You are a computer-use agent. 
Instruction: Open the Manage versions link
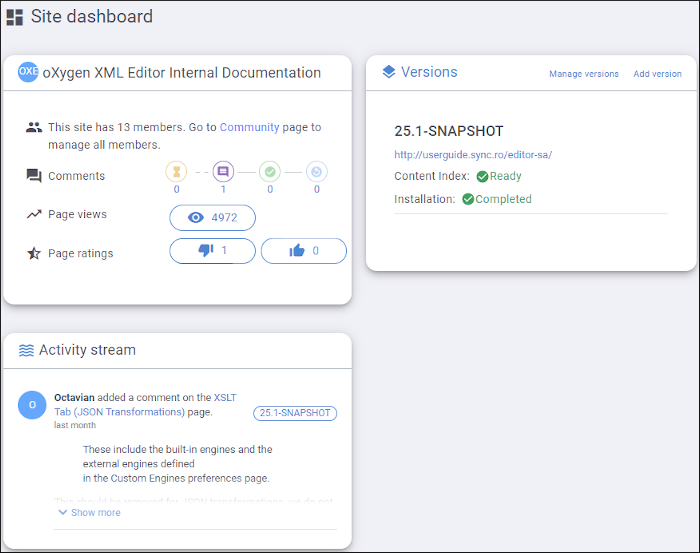tap(584, 74)
